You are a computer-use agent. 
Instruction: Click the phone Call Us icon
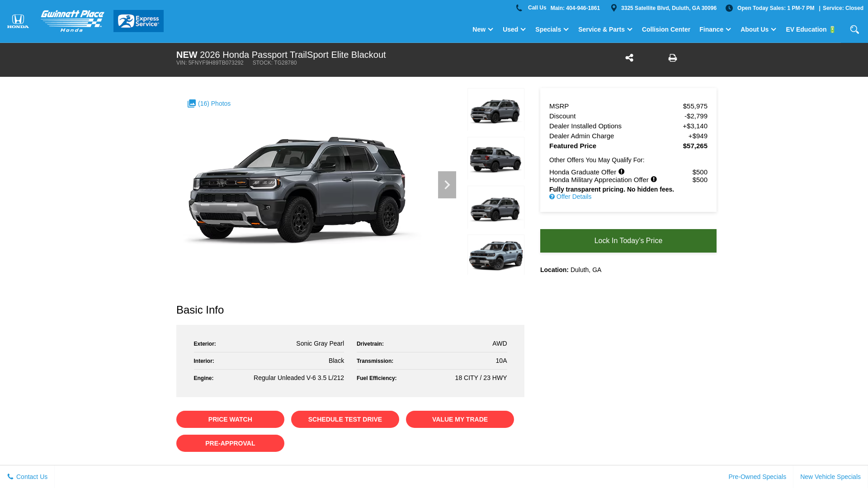tap(519, 8)
